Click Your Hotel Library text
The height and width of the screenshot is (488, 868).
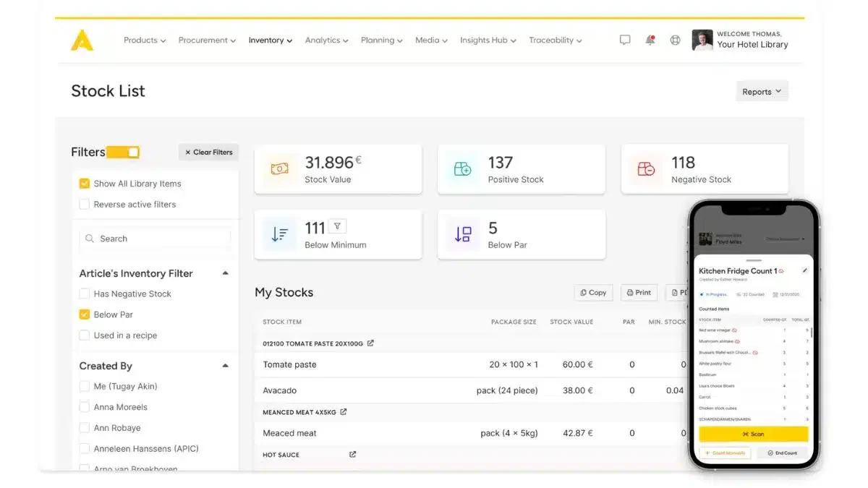click(x=752, y=45)
